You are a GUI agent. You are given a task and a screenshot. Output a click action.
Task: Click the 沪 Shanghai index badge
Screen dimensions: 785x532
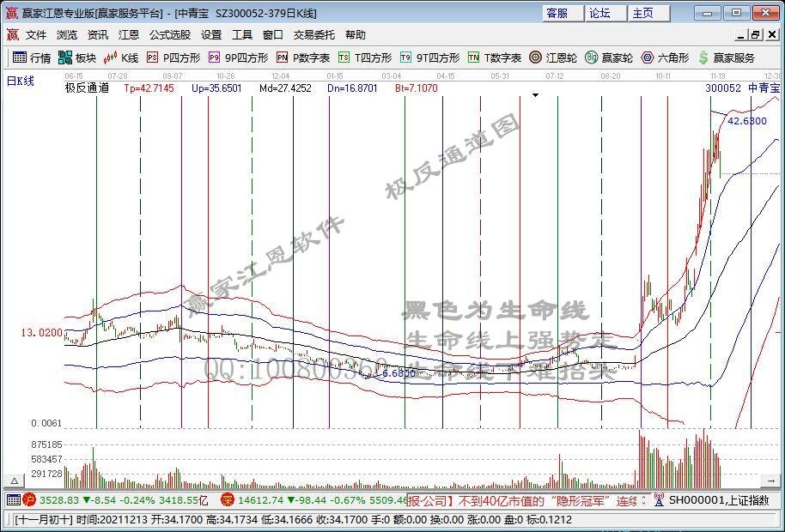[29, 499]
